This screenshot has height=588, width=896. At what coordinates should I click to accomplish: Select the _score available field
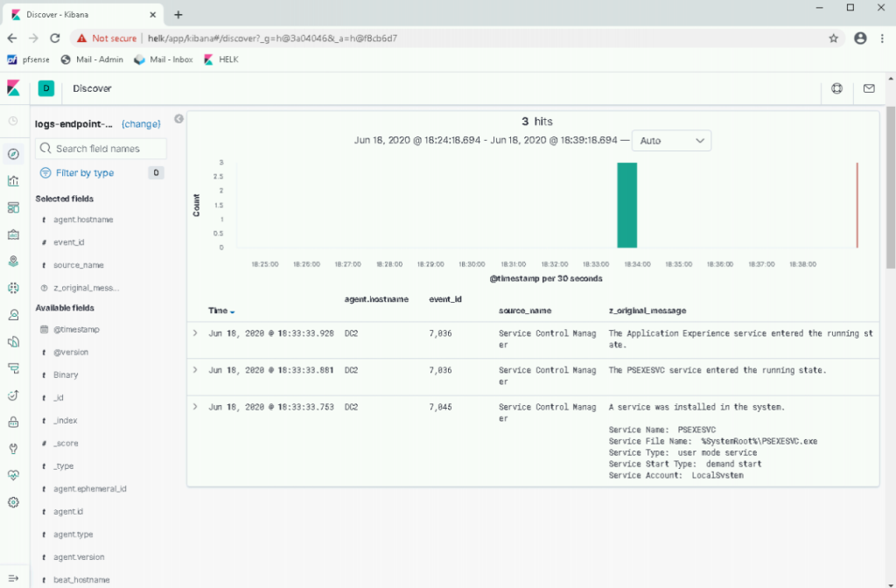click(66, 444)
